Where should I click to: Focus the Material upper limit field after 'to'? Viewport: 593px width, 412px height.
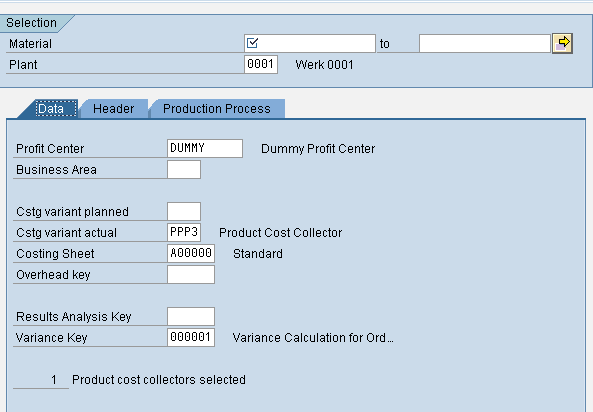click(x=484, y=44)
